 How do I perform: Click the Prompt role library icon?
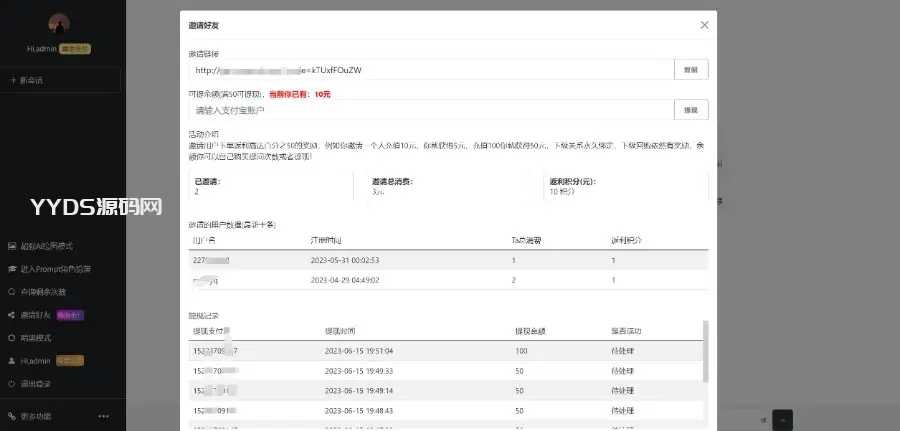click(12, 269)
